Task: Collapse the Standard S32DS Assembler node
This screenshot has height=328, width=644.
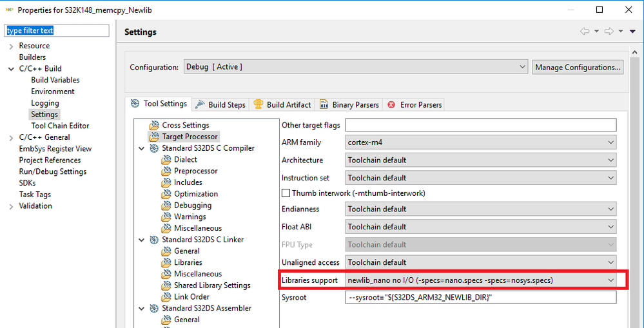Action: tap(142, 308)
